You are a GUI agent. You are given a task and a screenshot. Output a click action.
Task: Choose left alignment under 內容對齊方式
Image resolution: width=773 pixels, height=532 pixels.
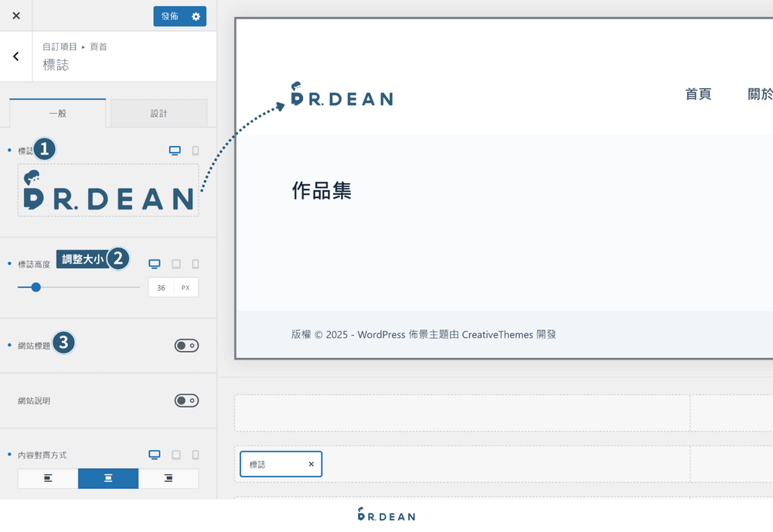[x=47, y=478]
